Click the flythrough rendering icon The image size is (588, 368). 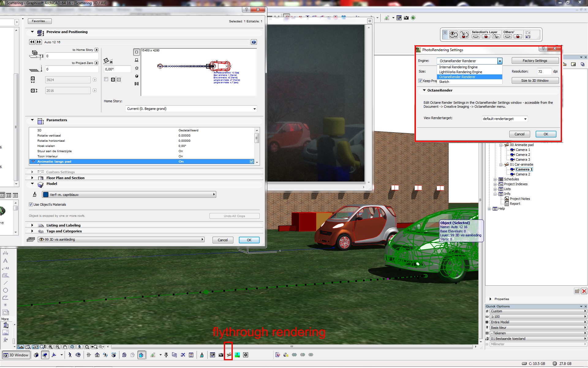228,355
